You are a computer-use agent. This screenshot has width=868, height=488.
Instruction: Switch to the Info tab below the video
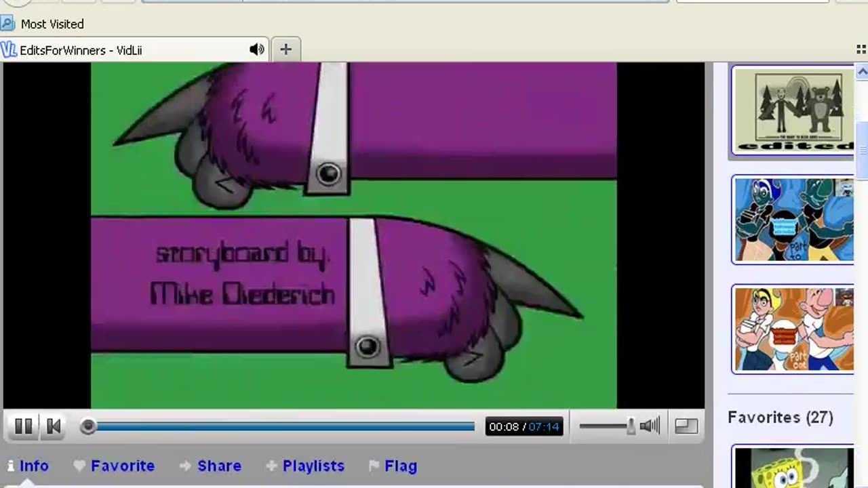point(28,466)
